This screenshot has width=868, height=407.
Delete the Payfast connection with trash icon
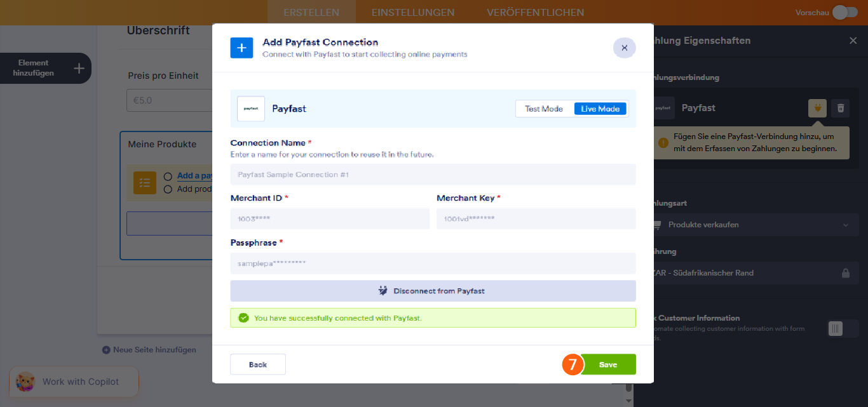point(840,108)
